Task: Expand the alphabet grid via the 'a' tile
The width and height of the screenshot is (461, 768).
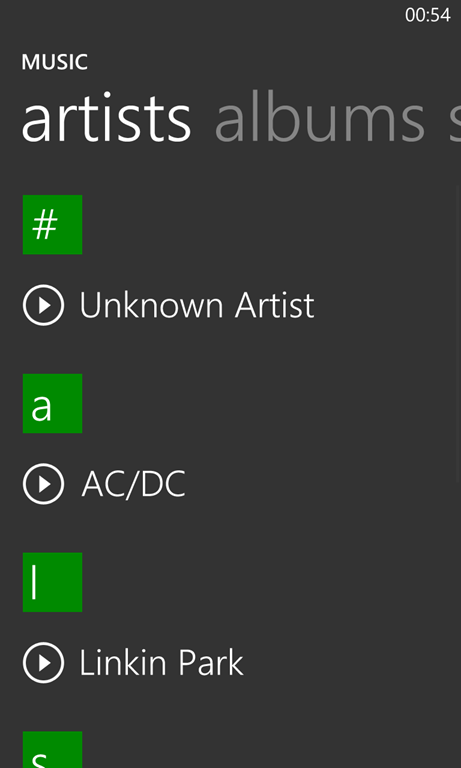Action: [52, 404]
